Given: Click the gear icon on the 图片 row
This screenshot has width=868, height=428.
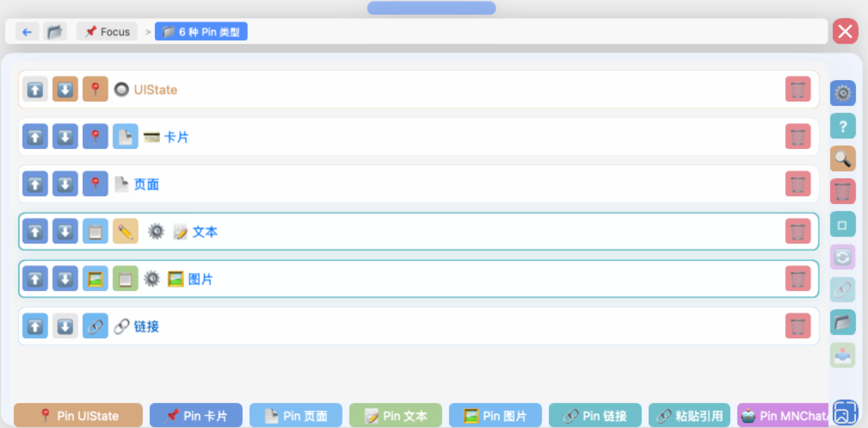Looking at the screenshot, I should pos(153,279).
